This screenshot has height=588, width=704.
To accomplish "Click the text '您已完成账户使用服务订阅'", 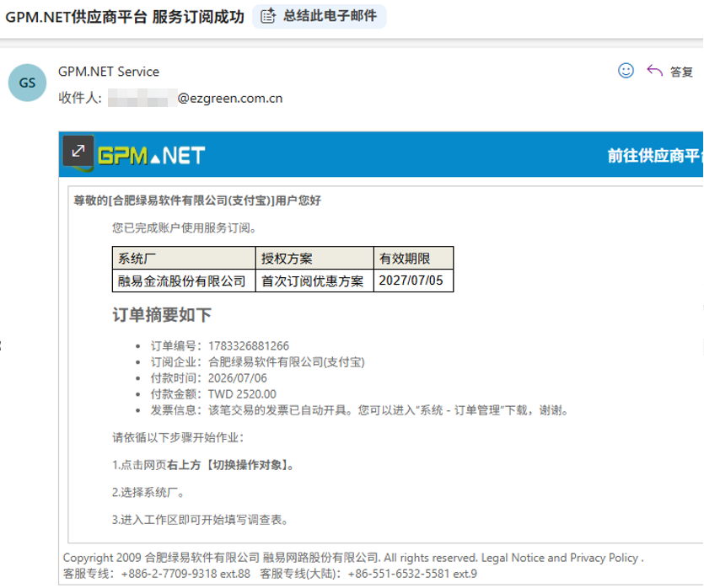I will coord(181,227).
